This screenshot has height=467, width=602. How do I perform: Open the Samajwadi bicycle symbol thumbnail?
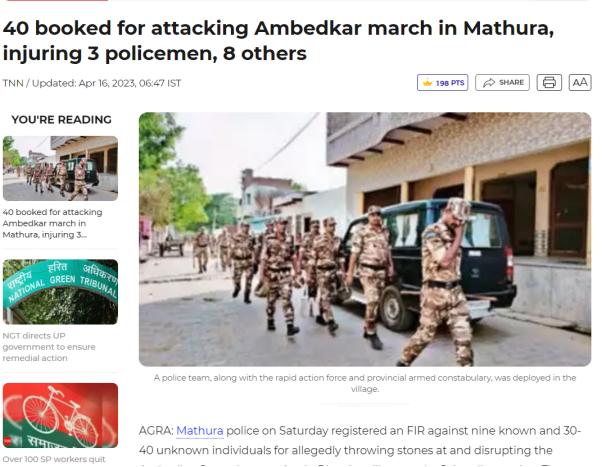coord(60,415)
